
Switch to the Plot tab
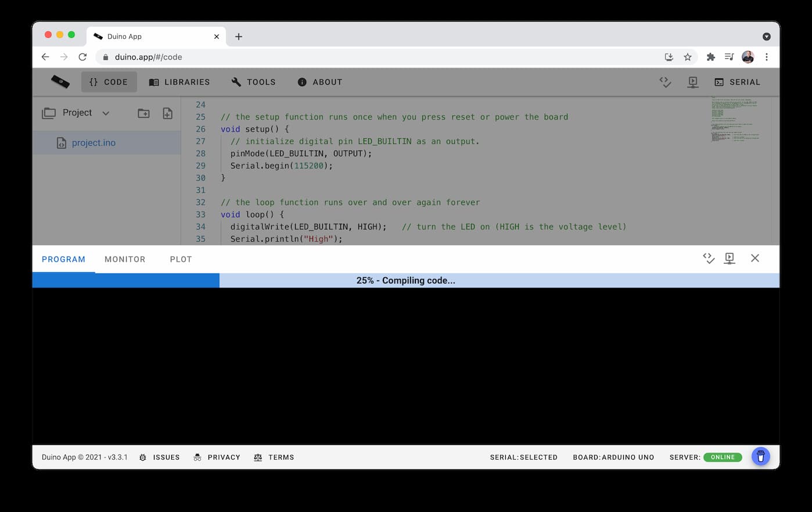[x=181, y=259]
